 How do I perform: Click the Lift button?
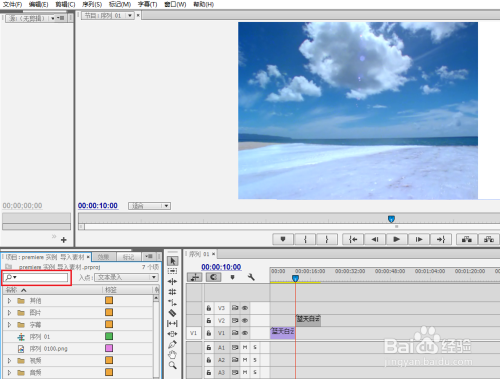click(x=467, y=239)
